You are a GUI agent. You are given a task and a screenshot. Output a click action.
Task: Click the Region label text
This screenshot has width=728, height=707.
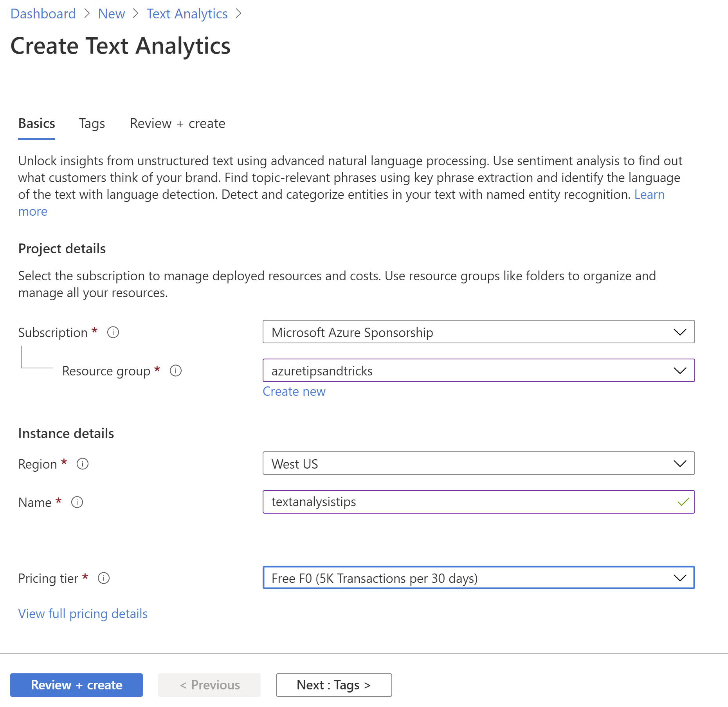38,464
